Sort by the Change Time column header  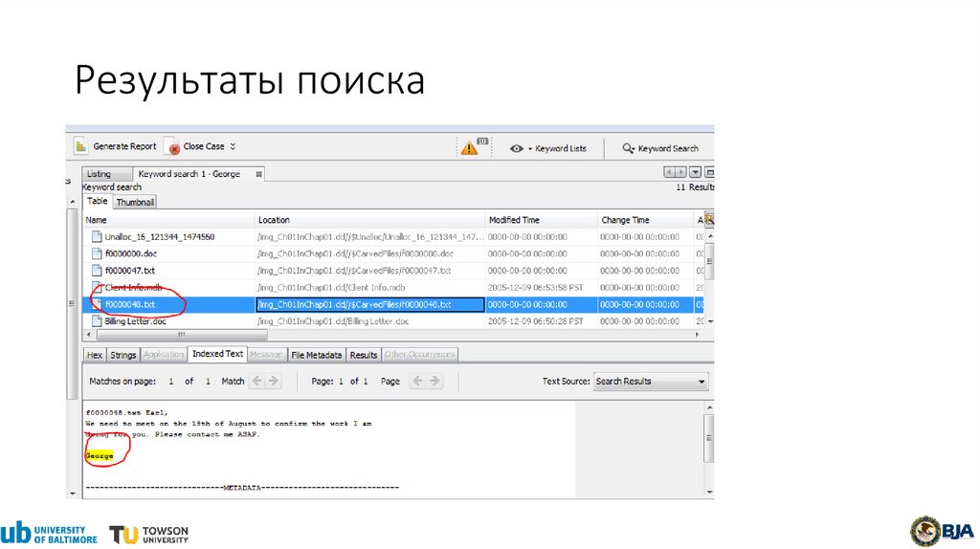(x=645, y=220)
